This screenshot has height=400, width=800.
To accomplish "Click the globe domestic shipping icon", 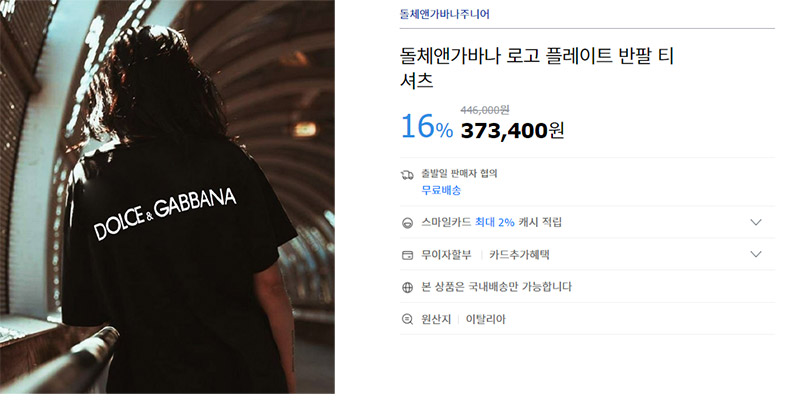I will (407, 287).
